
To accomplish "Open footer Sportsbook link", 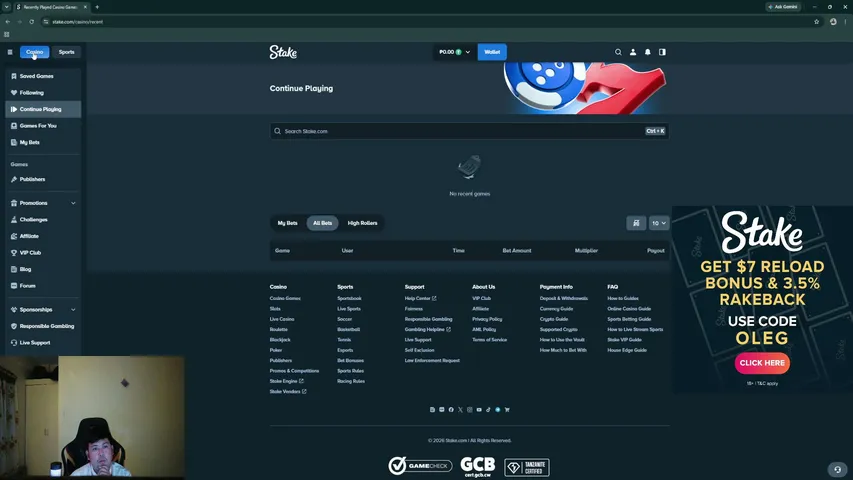I will click(349, 298).
